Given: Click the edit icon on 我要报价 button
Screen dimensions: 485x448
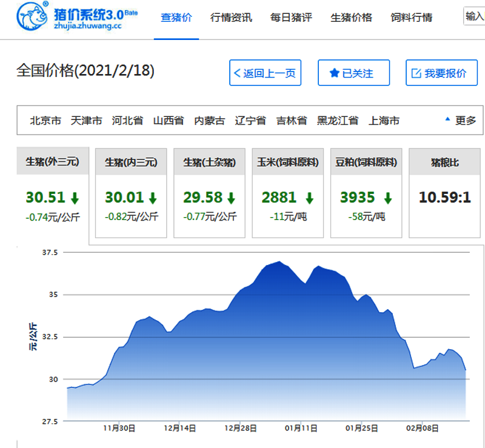Looking at the screenshot, I should click(416, 73).
